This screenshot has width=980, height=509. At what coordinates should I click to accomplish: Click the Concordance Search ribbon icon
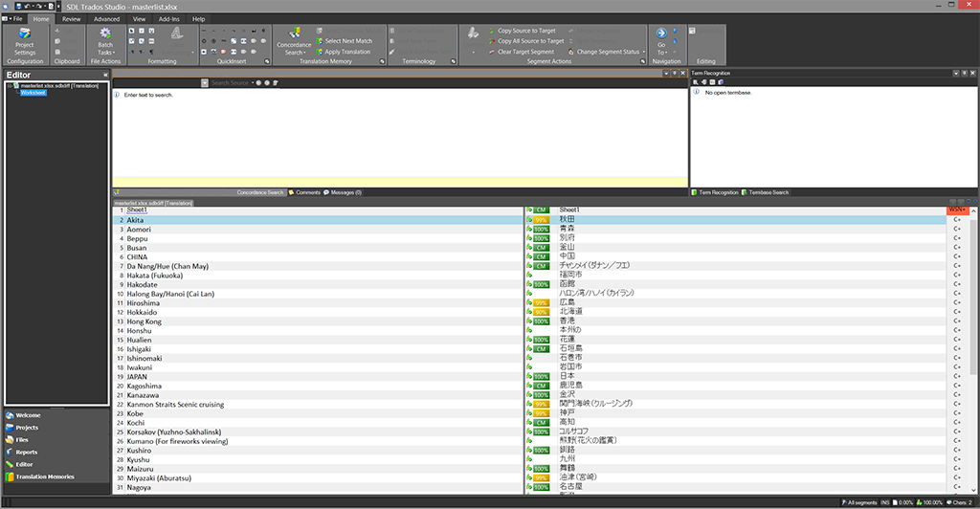294,38
